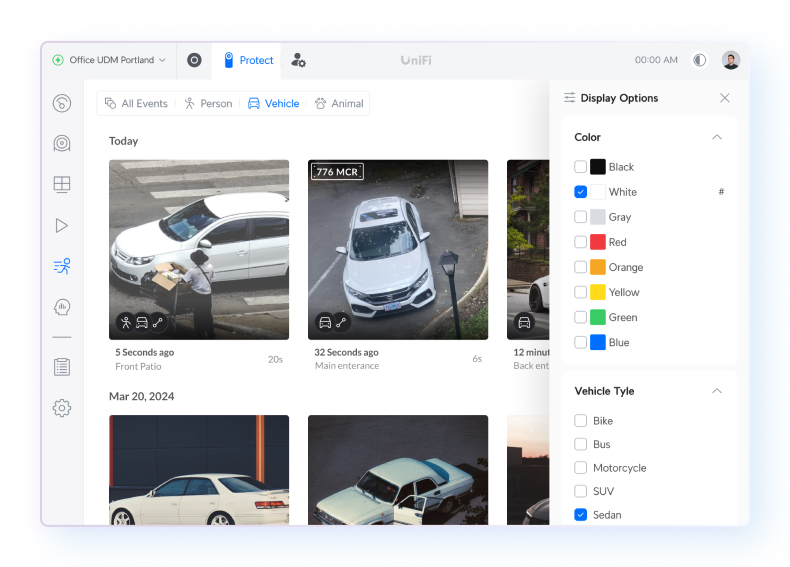790x567 pixels.
Task: Open the user admin settings icon
Action: [298, 60]
